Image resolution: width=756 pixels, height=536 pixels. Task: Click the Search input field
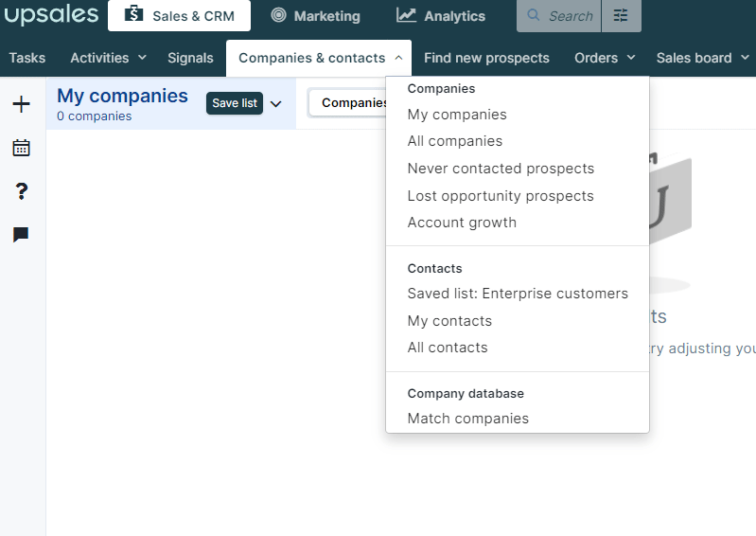[559, 16]
